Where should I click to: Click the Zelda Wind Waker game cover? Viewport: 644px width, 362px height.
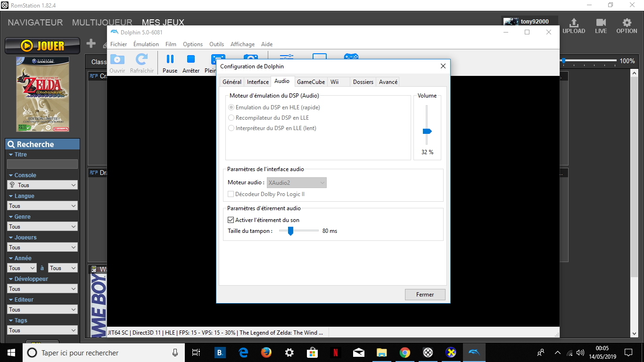(x=43, y=94)
